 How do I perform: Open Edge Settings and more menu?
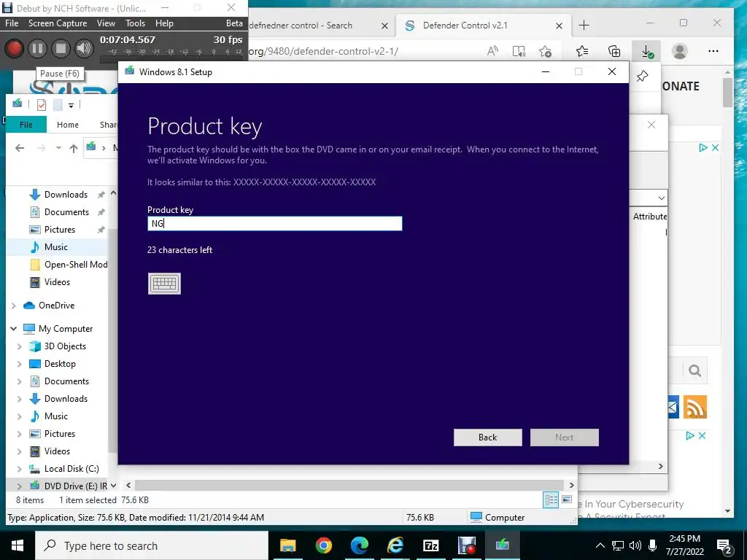click(x=713, y=51)
